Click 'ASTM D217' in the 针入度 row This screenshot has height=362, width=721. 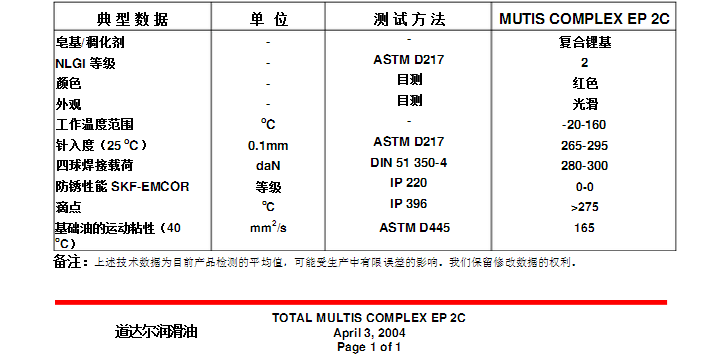click(408, 142)
